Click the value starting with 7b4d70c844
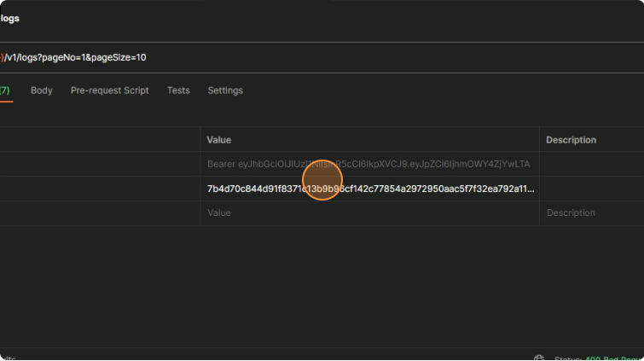 370,189
